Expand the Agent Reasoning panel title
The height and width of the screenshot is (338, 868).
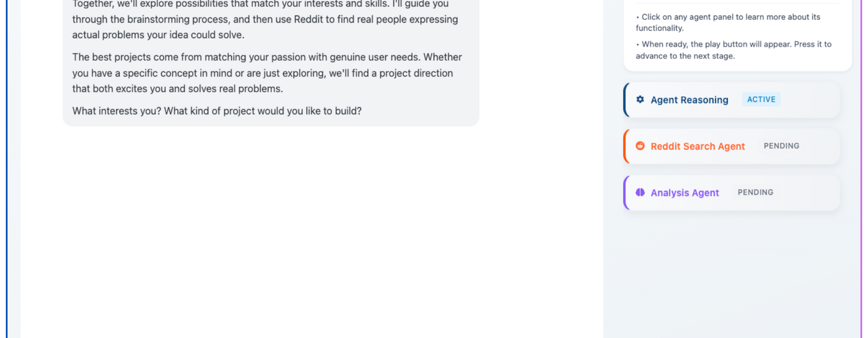tap(689, 100)
